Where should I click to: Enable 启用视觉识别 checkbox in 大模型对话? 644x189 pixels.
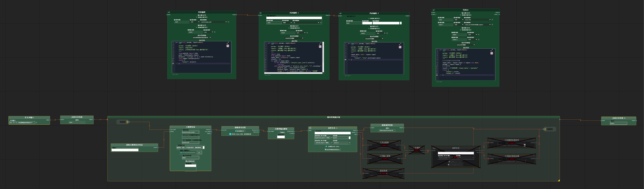coord(186,161)
